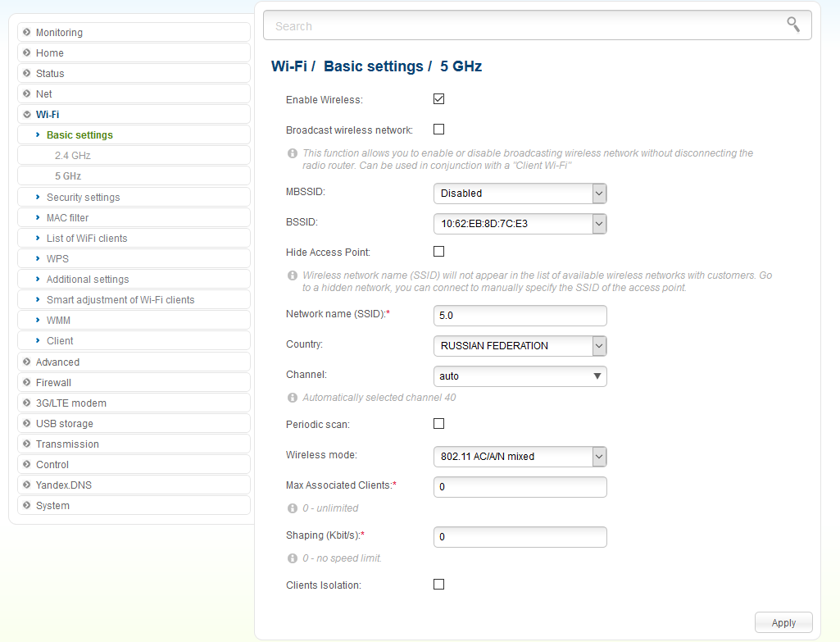Screen dimensions: 840x642
Task: Click the info icon beside '0 - unlimited'
Action: [293, 508]
